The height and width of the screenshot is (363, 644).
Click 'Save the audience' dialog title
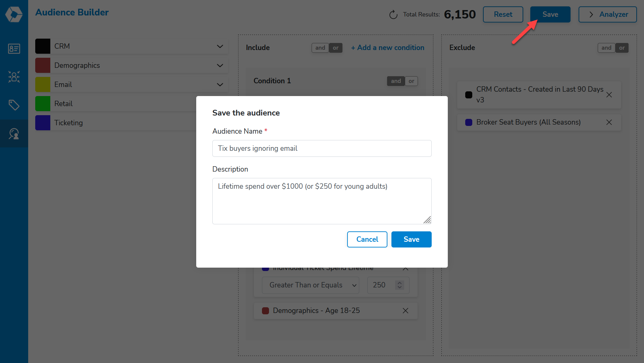tap(246, 113)
